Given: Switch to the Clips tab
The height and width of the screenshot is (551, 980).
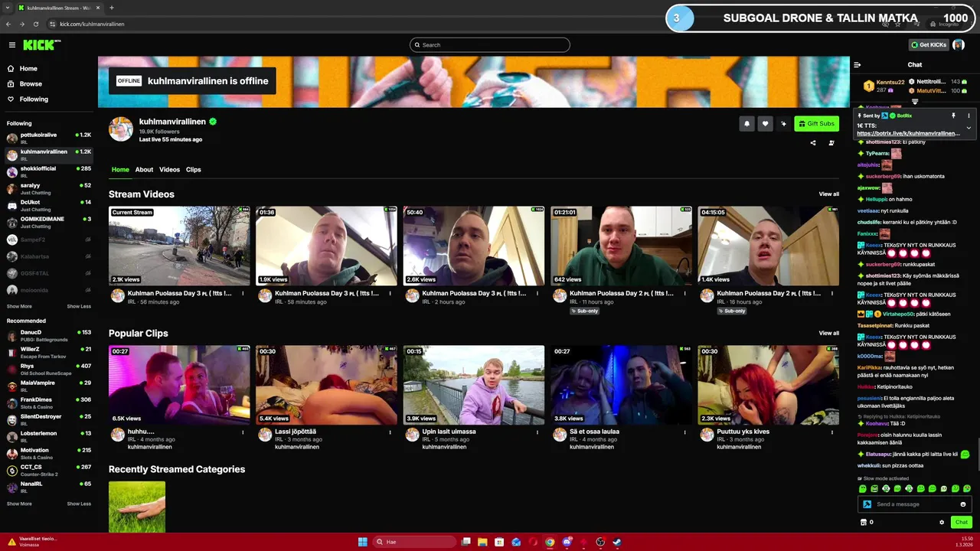Looking at the screenshot, I should [194, 169].
